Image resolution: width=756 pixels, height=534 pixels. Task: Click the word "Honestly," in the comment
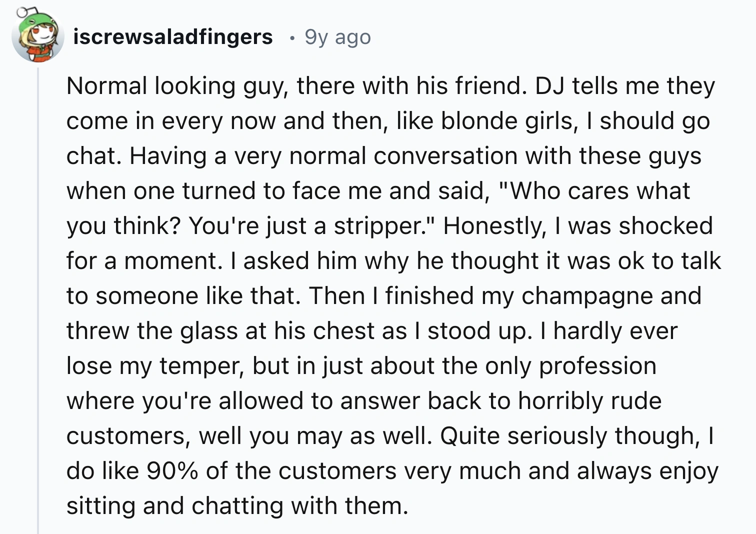(x=494, y=226)
